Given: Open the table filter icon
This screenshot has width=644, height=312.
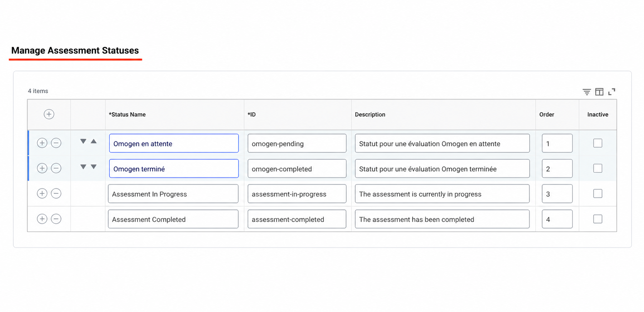Looking at the screenshot, I should [586, 92].
